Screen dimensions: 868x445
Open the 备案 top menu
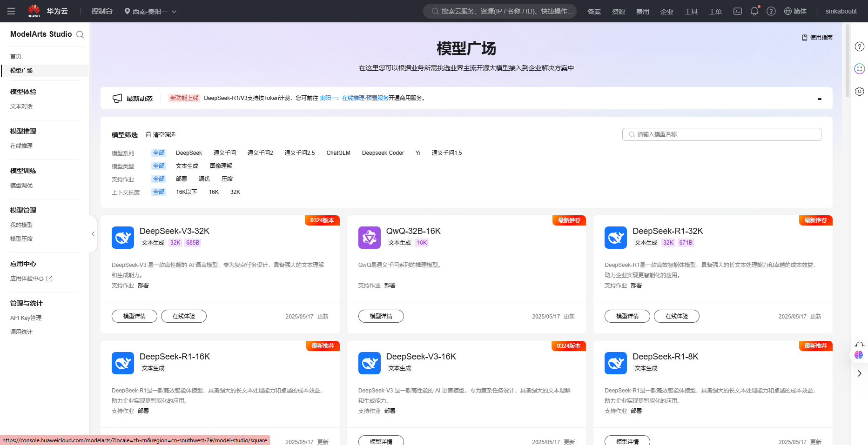click(594, 12)
